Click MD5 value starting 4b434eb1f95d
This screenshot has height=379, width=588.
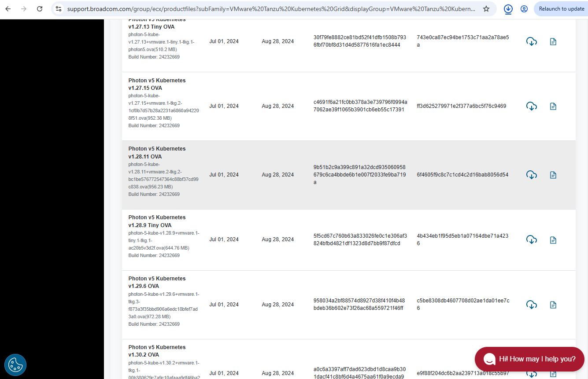[462, 239]
